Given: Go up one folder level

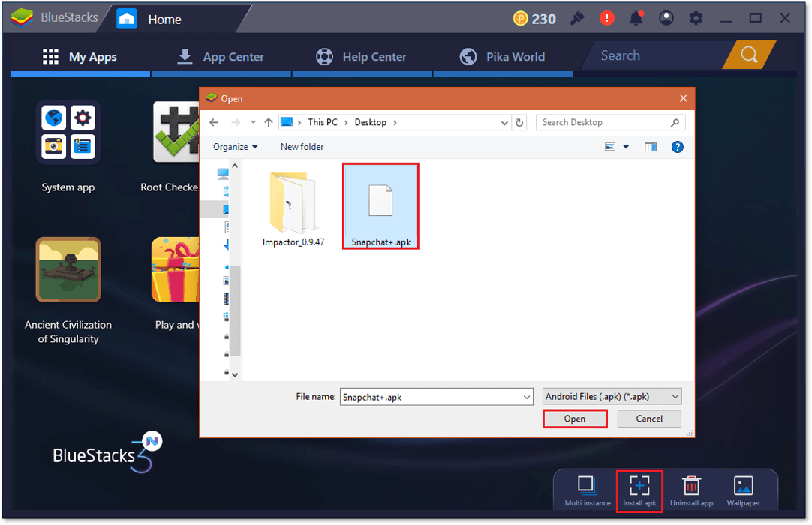Looking at the screenshot, I should (x=268, y=123).
